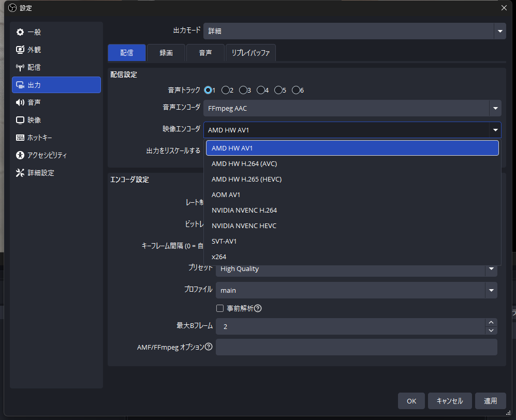Viewport: 516px width, 420px height.
Task: Click the 一般 gear icon in sidebar
Action: point(20,32)
